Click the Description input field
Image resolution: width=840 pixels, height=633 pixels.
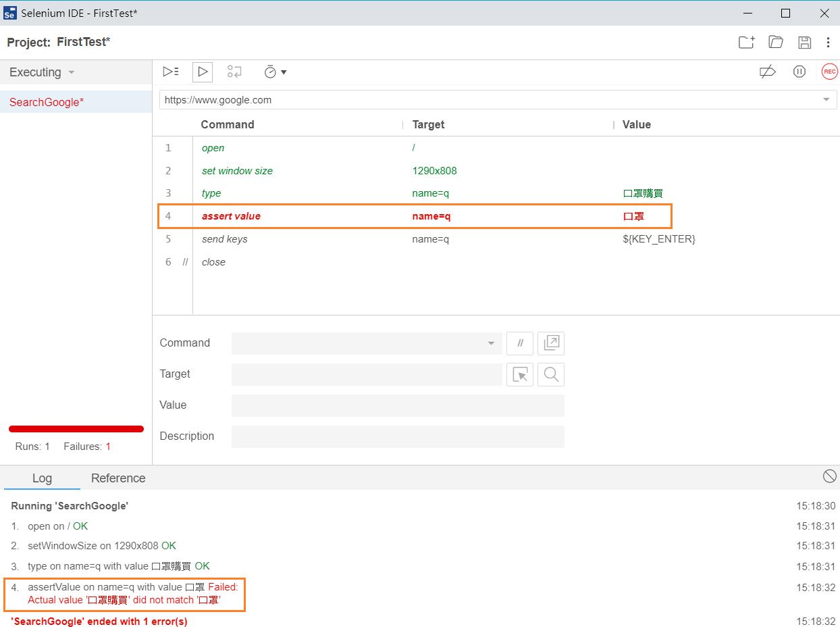(398, 436)
